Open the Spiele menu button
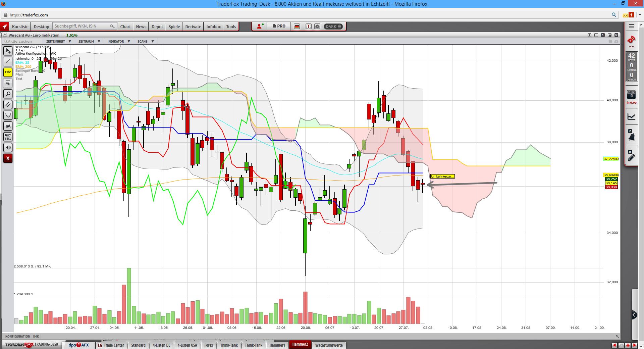The image size is (644, 349). (174, 27)
